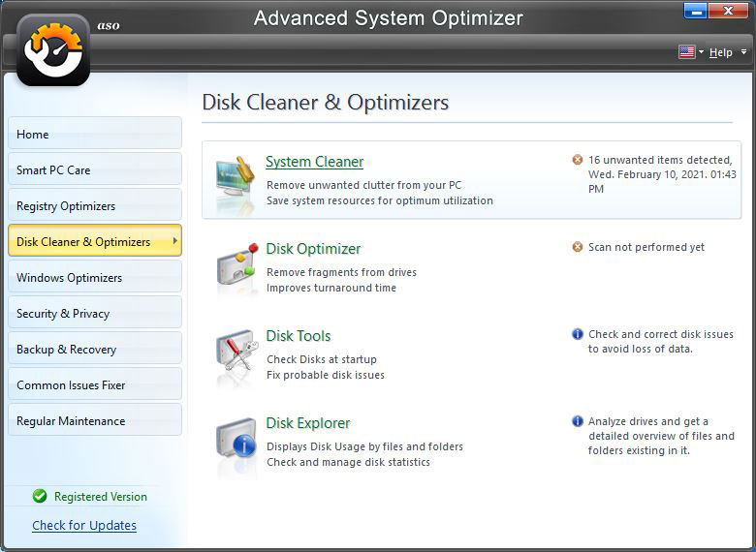Viewport: 756px width, 552px height.
Task: Open the Disk Explorer title link
Action: click(307, 423)
